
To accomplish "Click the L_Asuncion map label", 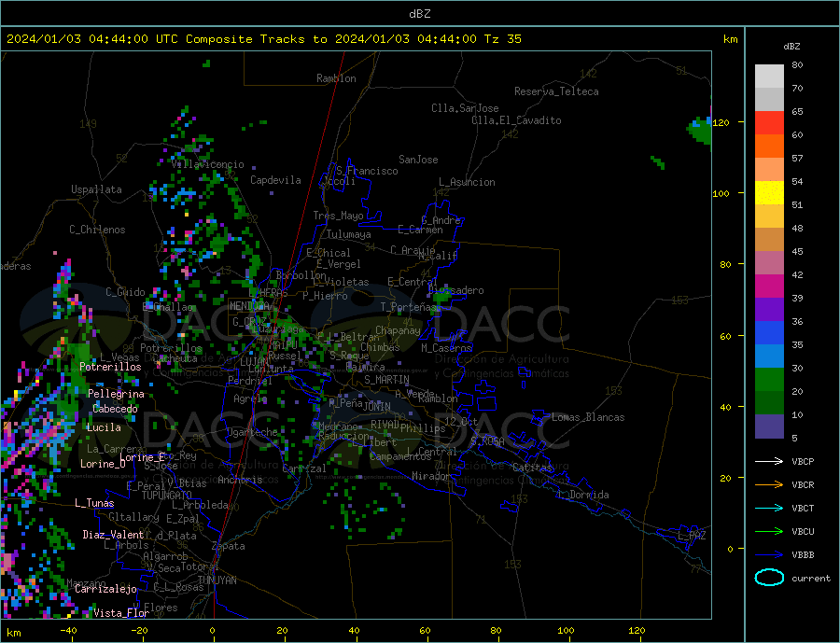I will point(467,182).
